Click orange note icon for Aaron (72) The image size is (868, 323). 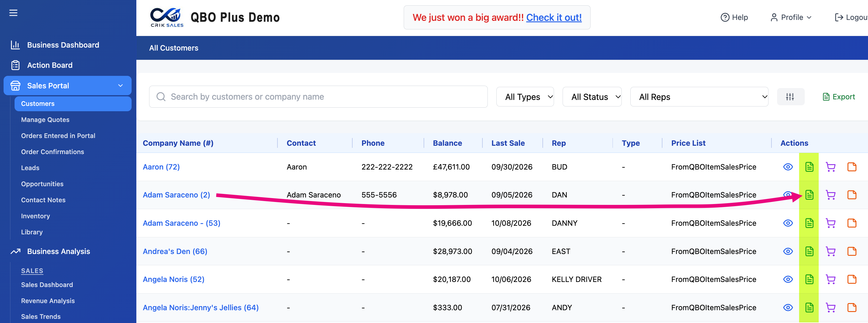[x=852, y=167]
